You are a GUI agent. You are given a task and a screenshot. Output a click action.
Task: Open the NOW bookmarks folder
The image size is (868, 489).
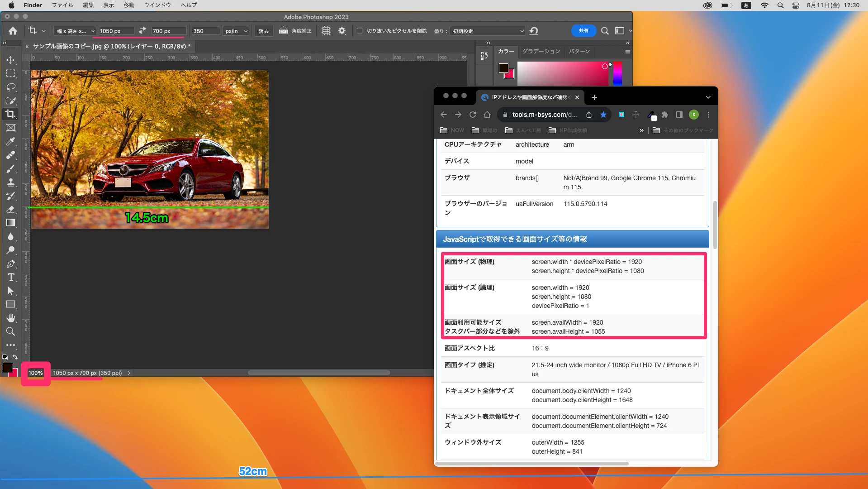(452, 130)
